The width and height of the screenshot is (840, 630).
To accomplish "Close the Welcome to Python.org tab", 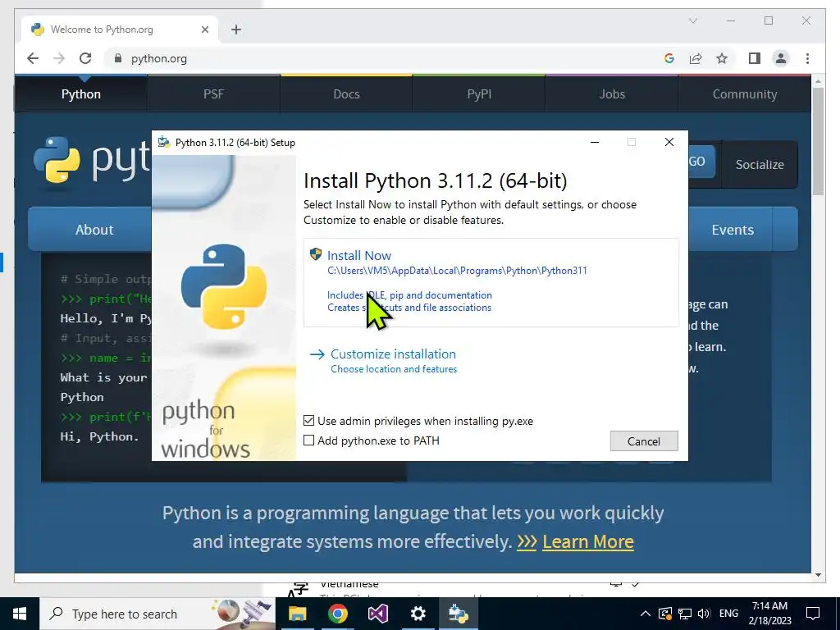I will [204, 30].
